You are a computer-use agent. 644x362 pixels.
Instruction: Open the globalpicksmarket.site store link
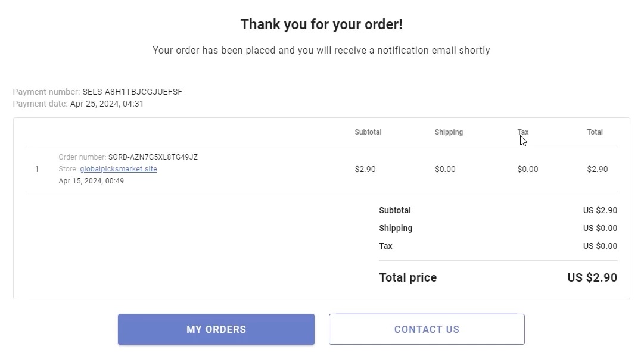click(x=119, y=169)
